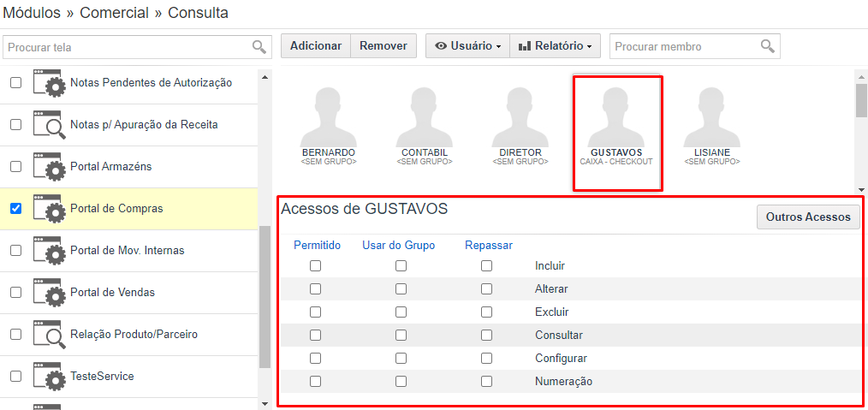Open the Usuário dropdown menu
Viewport: 868px width, 410px height.
(467, 46)
